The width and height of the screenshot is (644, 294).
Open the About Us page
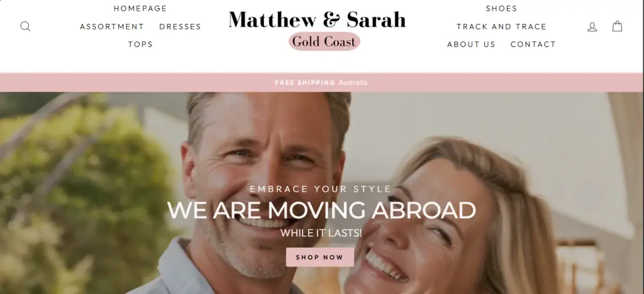coord(472,44)
